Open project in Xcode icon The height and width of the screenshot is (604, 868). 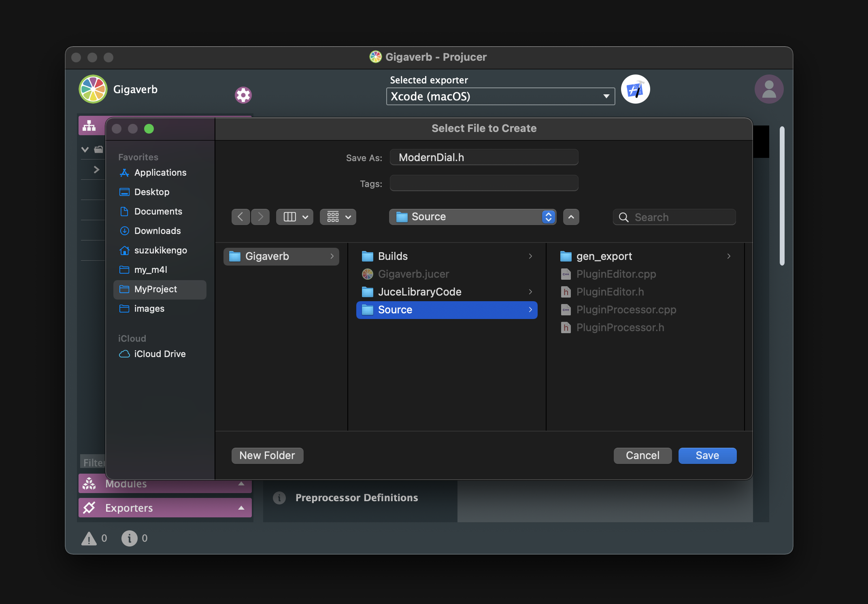(x=635, y=89)
